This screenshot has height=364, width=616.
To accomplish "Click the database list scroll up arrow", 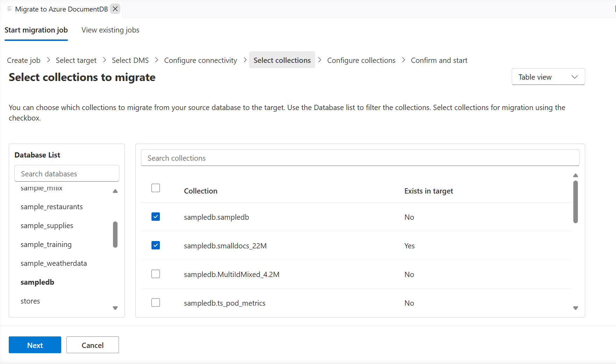I will point(115,191).
